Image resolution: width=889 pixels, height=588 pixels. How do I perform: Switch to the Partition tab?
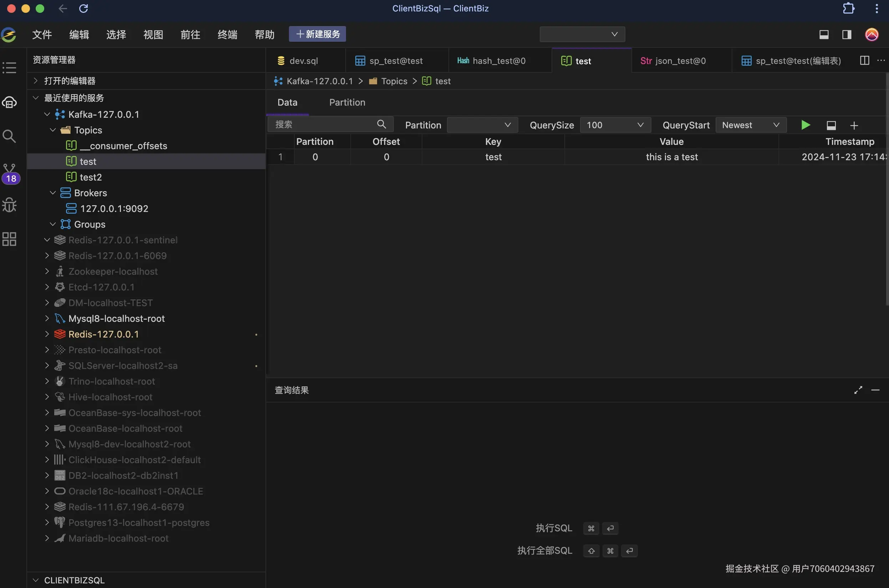tap(347, 102)
